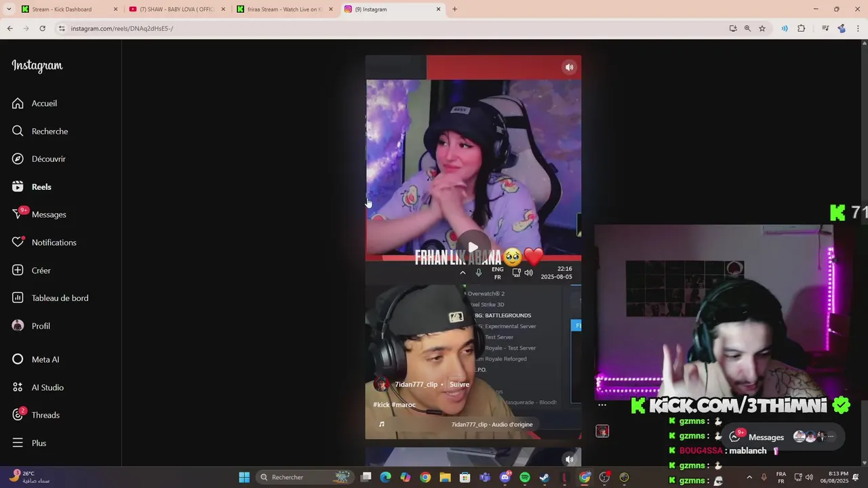
Task: Click the taskbar Rechercher search box
Action: tap(306, 477)
